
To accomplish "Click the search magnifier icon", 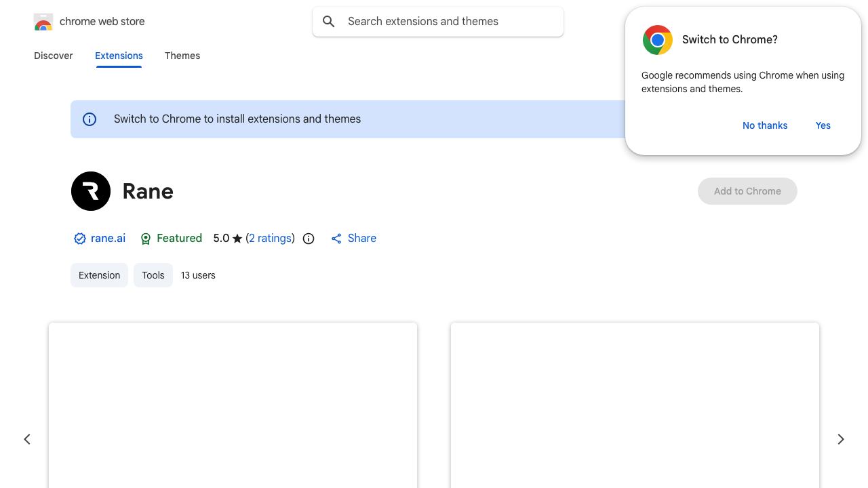I will point(329,22).
